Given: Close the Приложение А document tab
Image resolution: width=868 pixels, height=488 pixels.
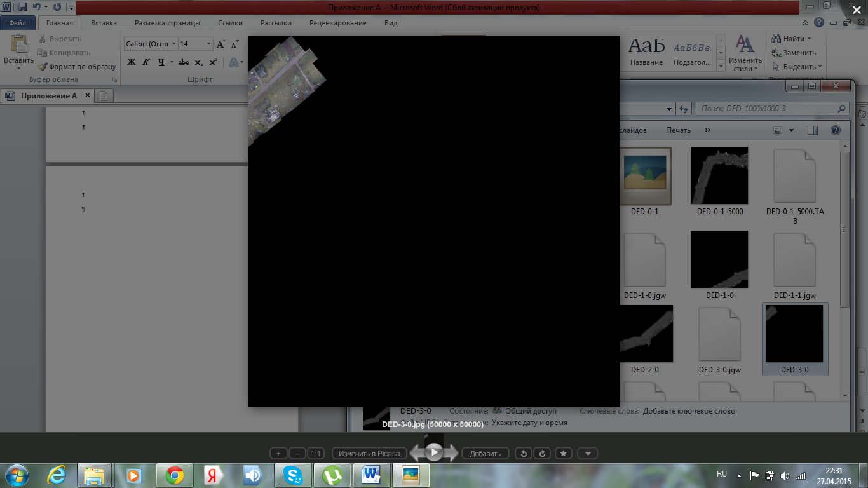Looking at the screenshot, I should pyautogui.click(x=88, y=96).
